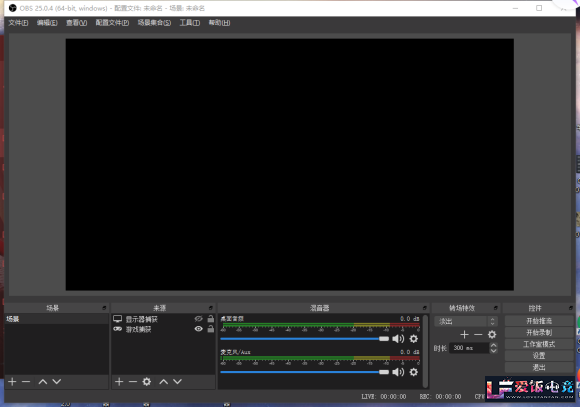This screenshot has height=407, width=580.
Task: Click the 设置 button
Action: coord(539,356)
